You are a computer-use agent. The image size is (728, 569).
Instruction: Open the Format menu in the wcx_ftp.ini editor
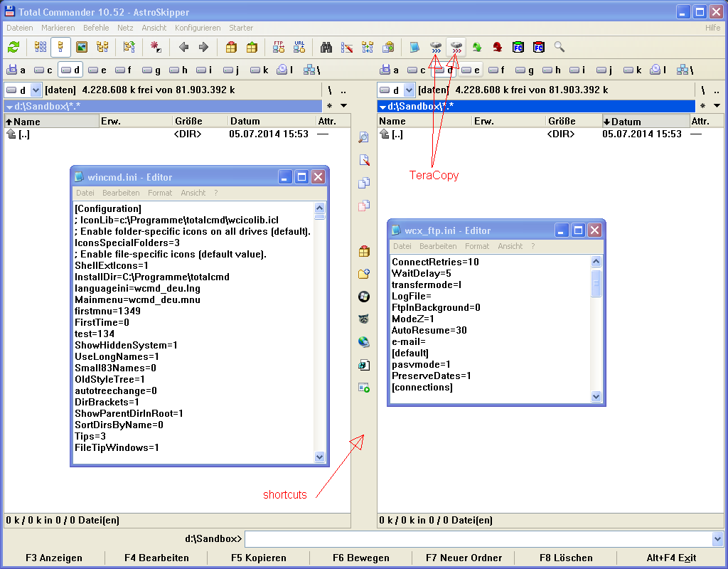[477, 246]
